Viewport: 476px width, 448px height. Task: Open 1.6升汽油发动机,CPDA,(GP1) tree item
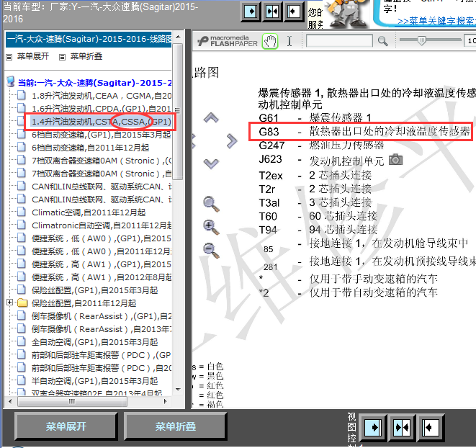click(x=102, y=109)
